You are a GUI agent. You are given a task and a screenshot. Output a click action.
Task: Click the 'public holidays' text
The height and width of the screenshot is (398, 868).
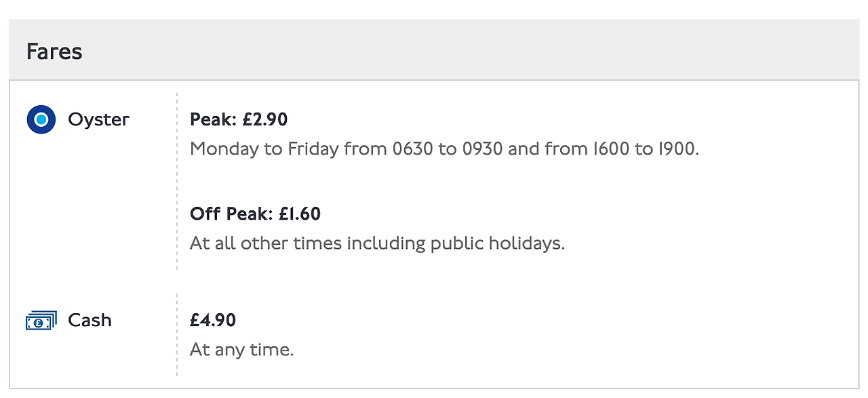pyautogui.click(x=497, y=243)
